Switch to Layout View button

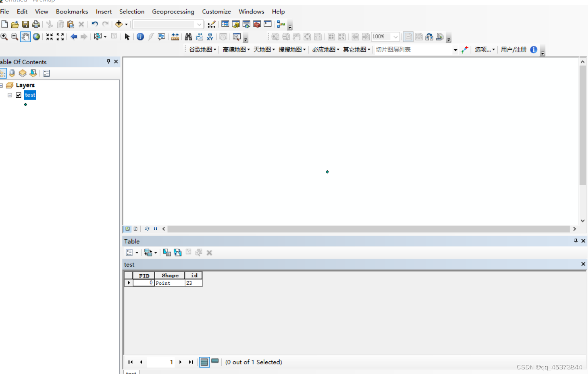(x=136, y=229)
